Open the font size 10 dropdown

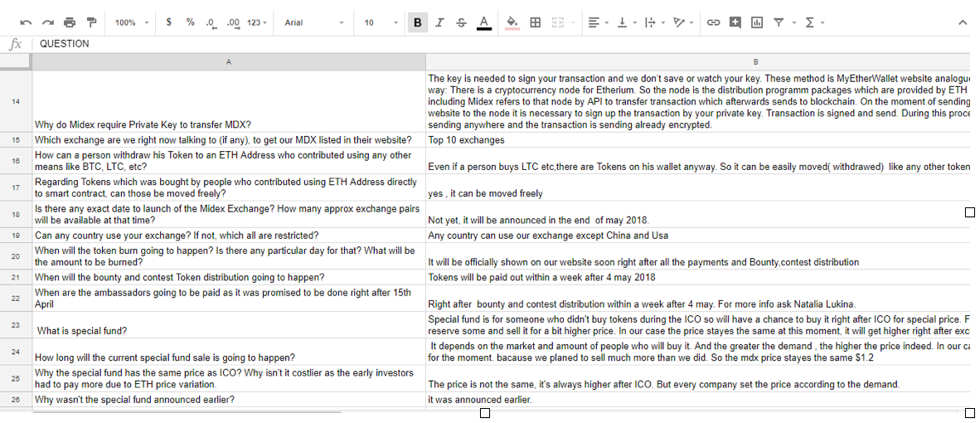click(381, 22)
